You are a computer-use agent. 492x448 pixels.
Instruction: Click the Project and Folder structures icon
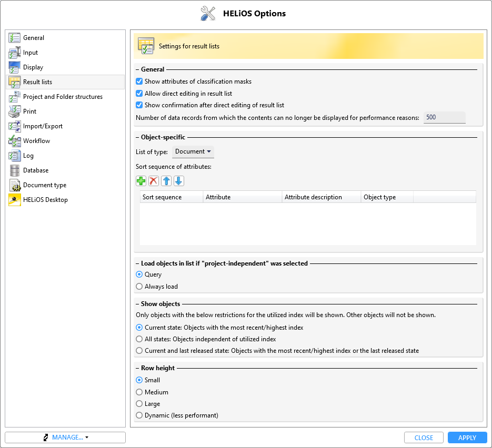(x=14, y=97)
